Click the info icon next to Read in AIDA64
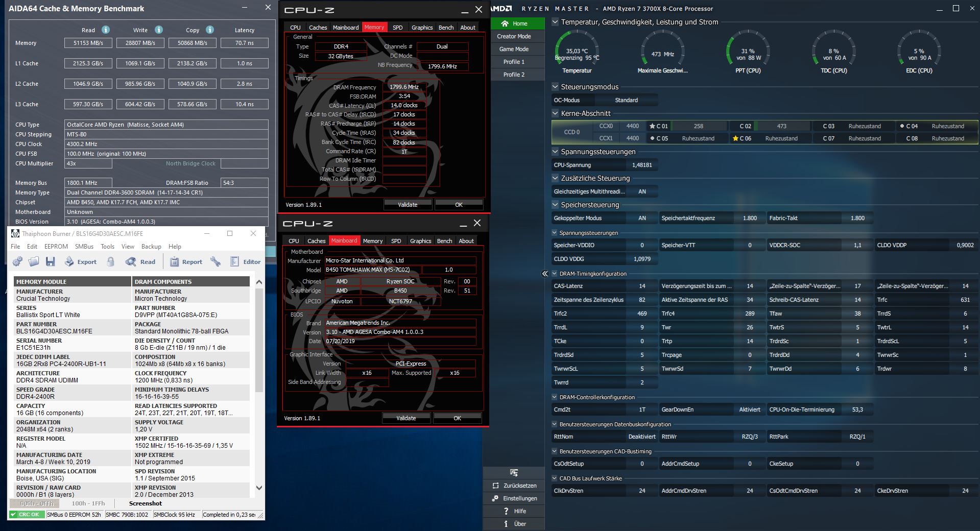This screenshot has height=531, width=980. pyautogui.click(x=106, y=30)
